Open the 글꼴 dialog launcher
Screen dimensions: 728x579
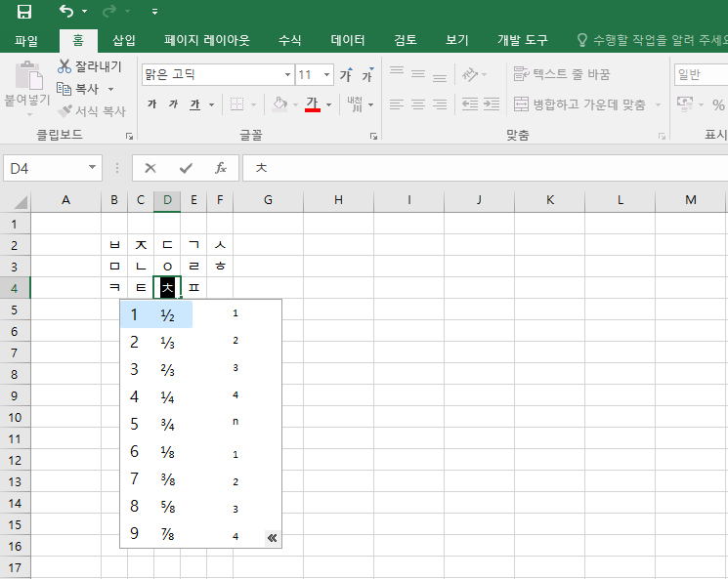tap(373, 136)
